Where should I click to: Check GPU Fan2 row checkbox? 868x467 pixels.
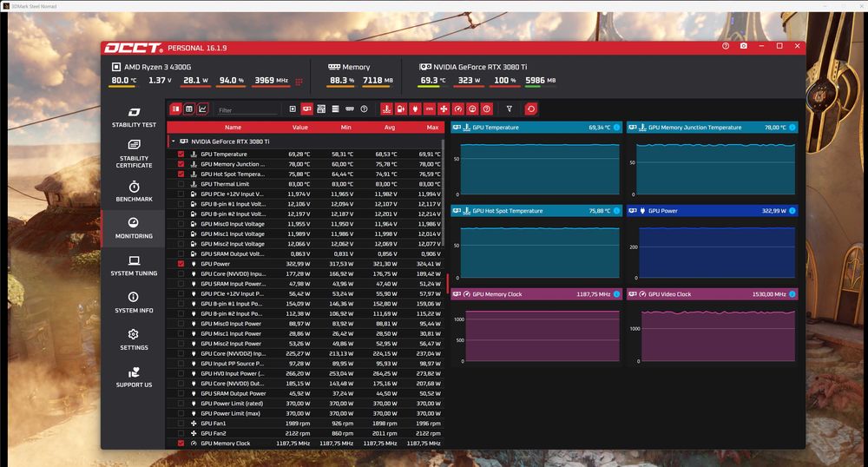pos(181,433)
